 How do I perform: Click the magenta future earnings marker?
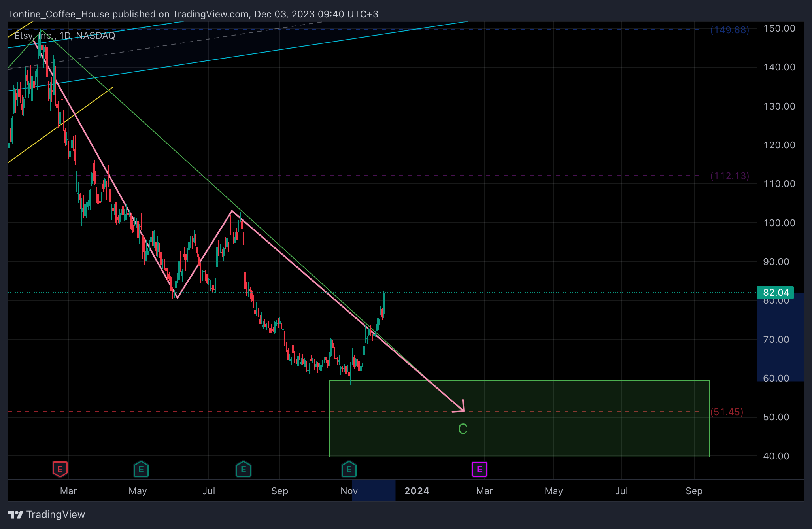coord(480,469)
